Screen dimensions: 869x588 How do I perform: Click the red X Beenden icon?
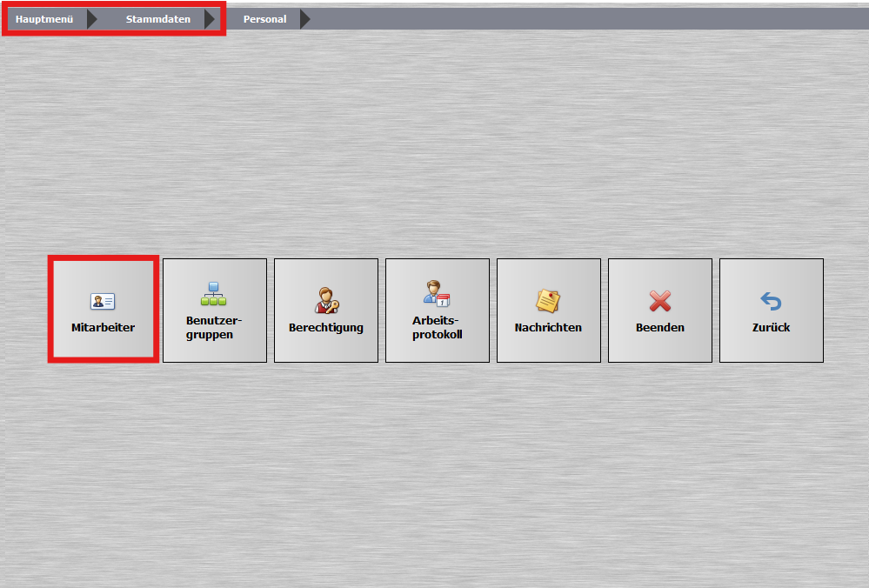pyautogui.click(x=659, y=301)
